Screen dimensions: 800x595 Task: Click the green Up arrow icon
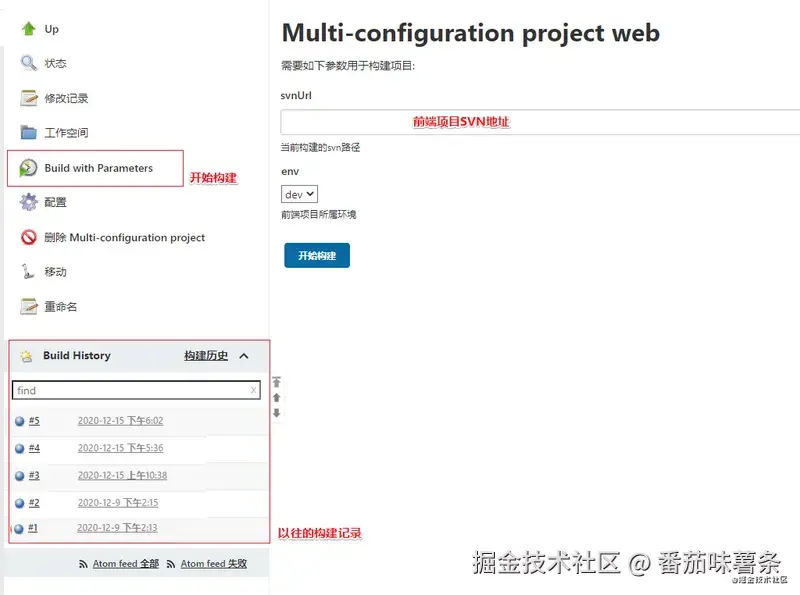coord(29,29)
